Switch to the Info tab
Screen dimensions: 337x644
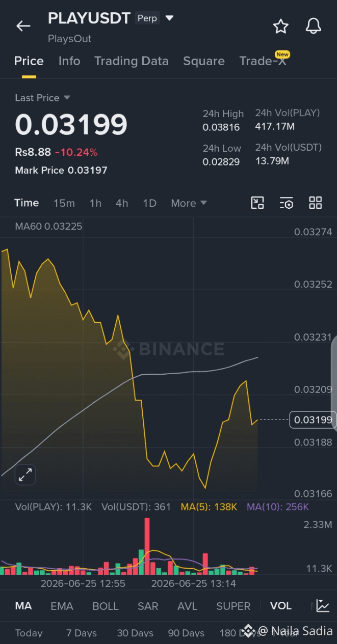click(x=69, y=61)
